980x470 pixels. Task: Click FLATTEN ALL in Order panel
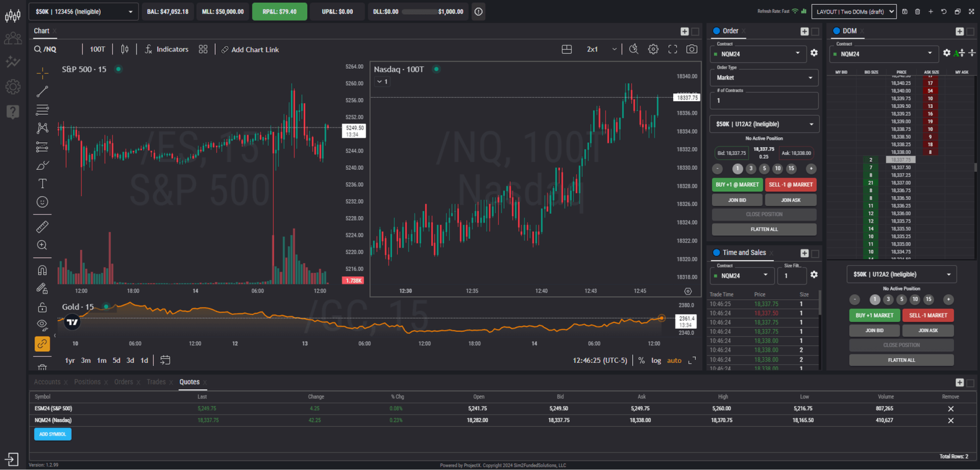tap(764, 229)
